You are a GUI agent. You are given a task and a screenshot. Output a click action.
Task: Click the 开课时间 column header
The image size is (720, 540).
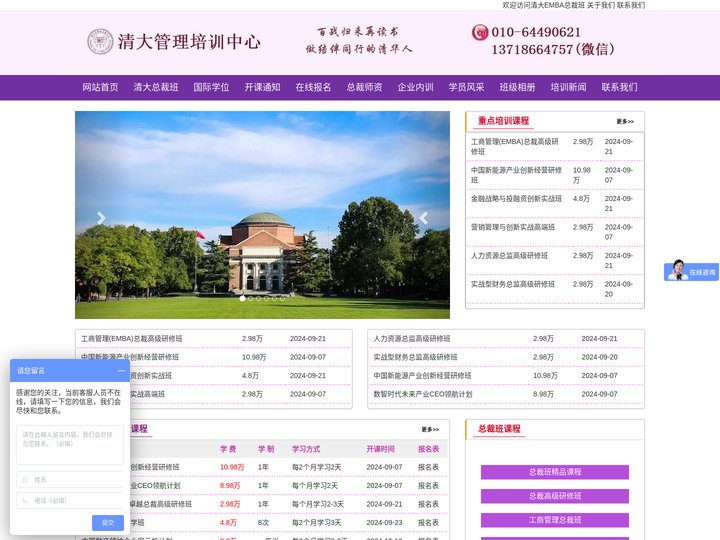tap(380, 449)
